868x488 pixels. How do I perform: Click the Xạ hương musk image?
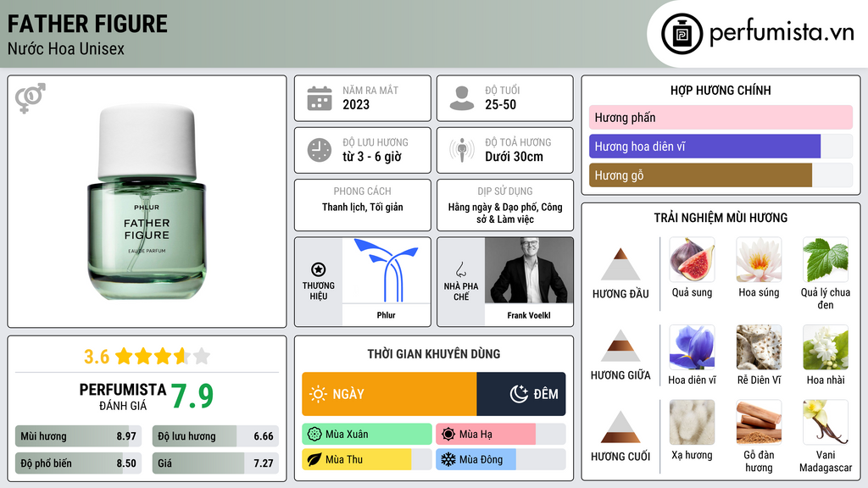tap(692, 422)
